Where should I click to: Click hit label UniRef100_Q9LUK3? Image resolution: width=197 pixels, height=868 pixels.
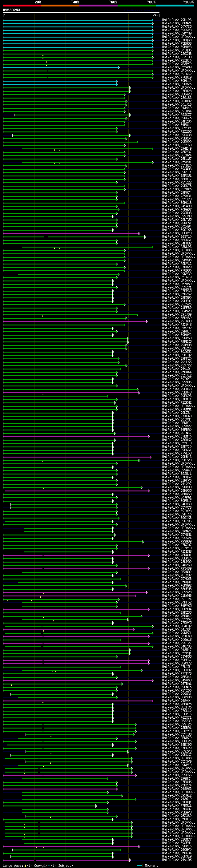tap(177, 389)
